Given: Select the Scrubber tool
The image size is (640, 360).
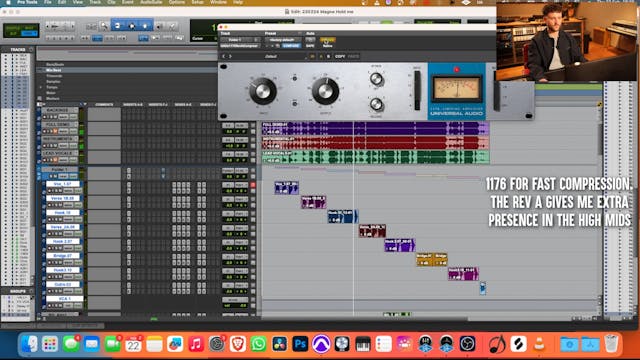Looking at the screenshot, I should pos(160,26).
